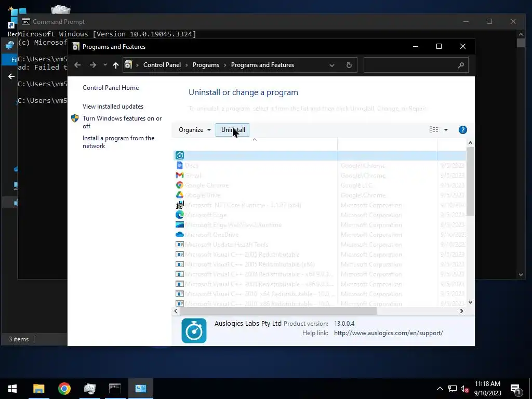532x399 pixels.
Task: Click the program list scroll up arrow
Action: pyautogui.click(x=470, y=143)
